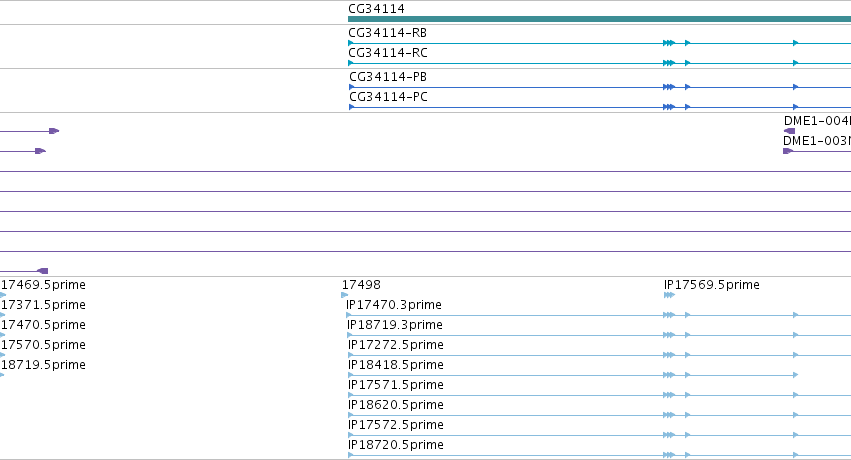The image size is (851, 460).
Task: Click end arrow of IP18418.5prime alignment
Action: tap(795, 375)
